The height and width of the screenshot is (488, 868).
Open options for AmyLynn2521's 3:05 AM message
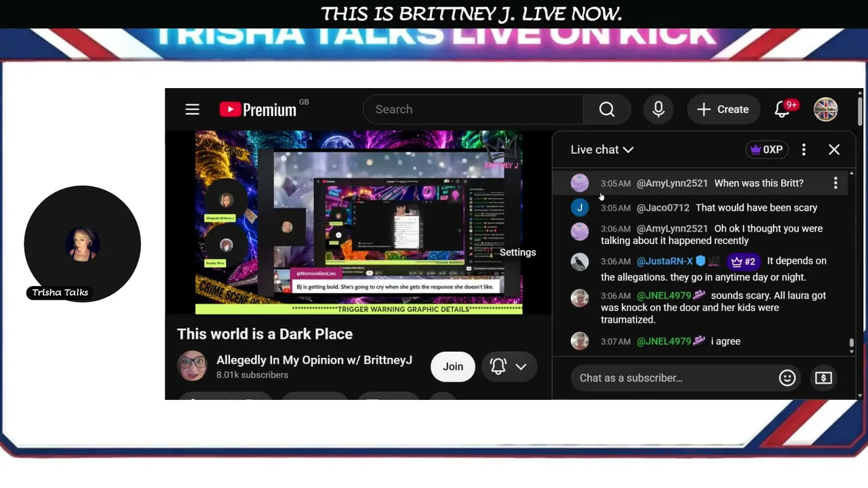[835, 183]
